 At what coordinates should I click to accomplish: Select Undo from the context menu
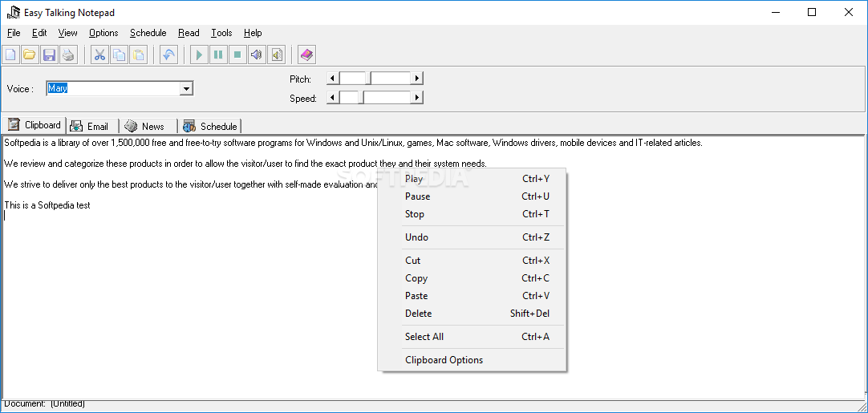click(x=472, y=237)
